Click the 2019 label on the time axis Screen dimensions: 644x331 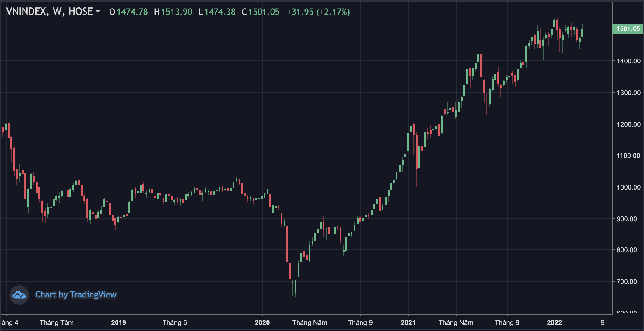tap(118, 322)
